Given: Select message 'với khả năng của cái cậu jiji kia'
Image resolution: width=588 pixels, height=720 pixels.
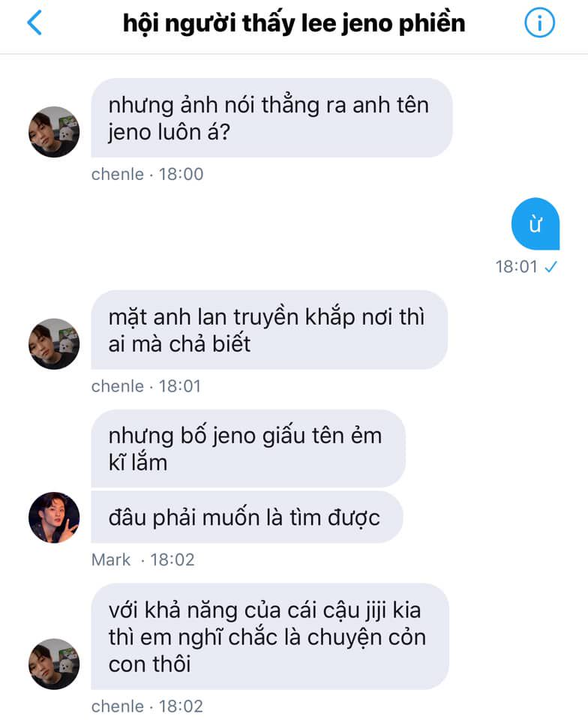Looking at the screenshot, I should tap(270, 637).
